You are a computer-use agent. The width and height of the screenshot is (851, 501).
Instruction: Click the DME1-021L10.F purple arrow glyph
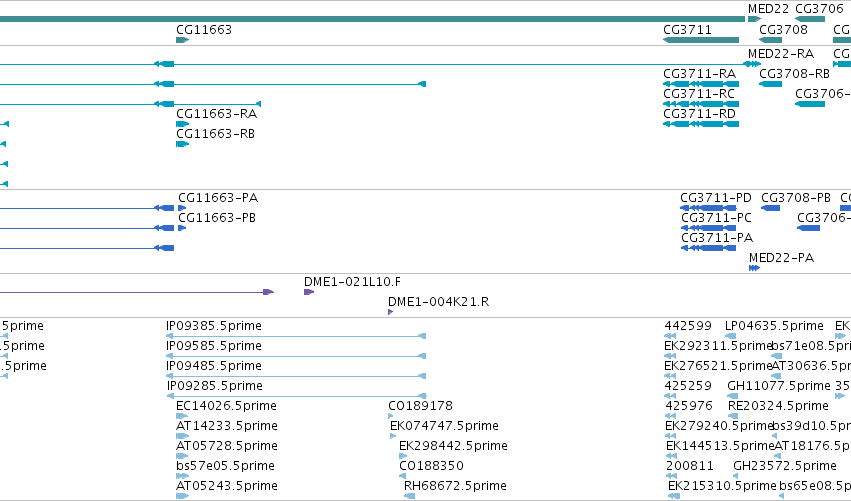309,292
